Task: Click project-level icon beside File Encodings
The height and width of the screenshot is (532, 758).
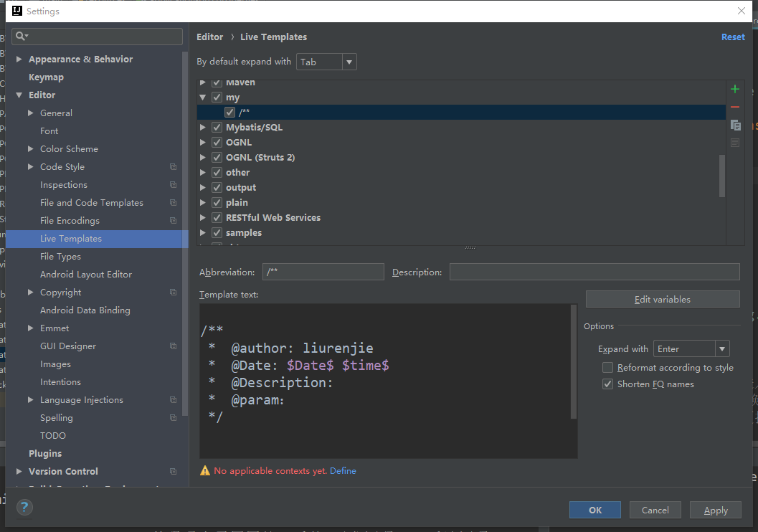Action: pos(173,220)
